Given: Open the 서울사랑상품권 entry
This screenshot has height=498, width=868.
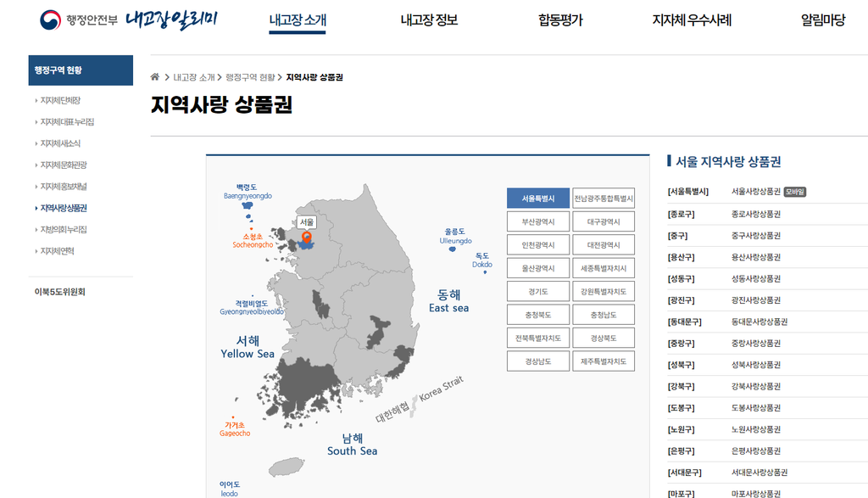Looking at the screenshot, I should 755,192.
